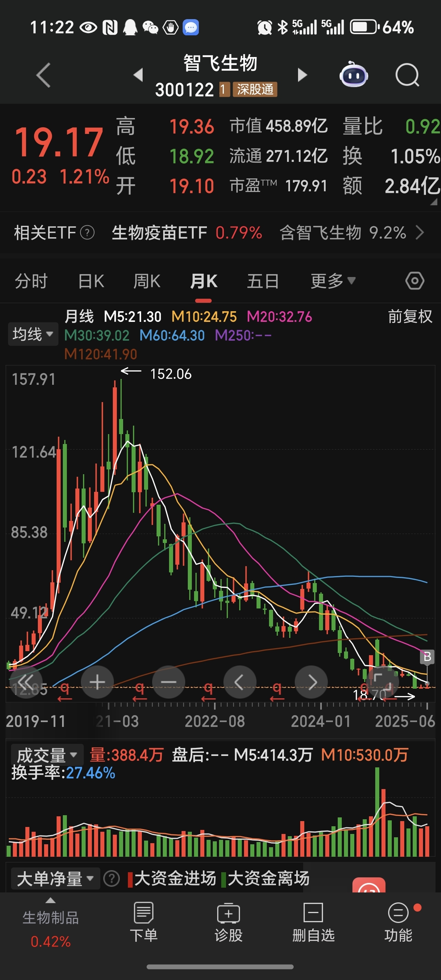Tap the 深股通 badge
The image size is (441, 980).
tap(255, 89)
